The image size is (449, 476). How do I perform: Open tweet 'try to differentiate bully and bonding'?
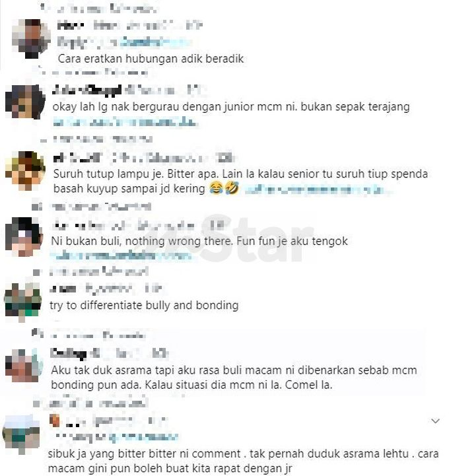(x=144, y=306)
